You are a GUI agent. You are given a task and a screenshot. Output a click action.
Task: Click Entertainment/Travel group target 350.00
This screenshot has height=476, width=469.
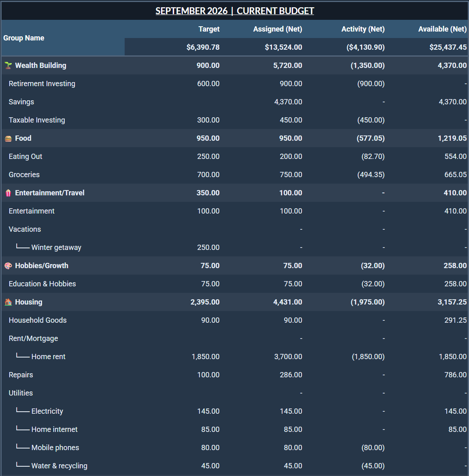tap(208, 193)
